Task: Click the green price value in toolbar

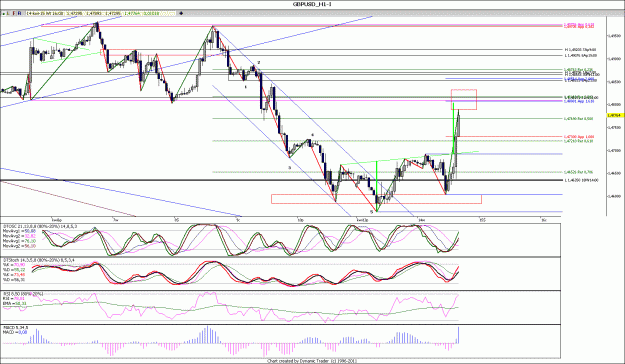Action: coord(133,13)
